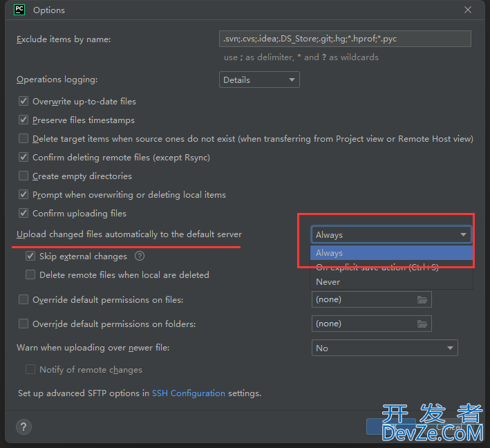Toggle Skip external changes checkbox
Image resolution: width=490 pixels, height=448 pixels.
(30, 256)
